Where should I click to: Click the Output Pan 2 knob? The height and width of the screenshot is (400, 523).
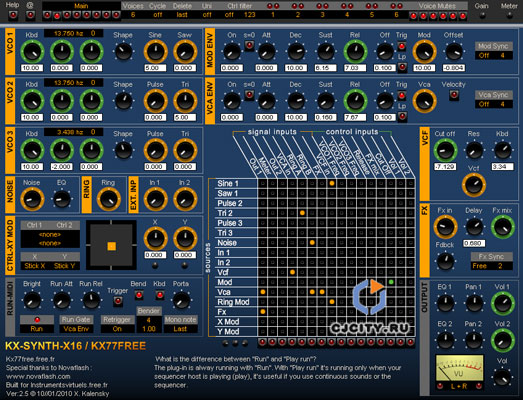(x=474, y=340)
